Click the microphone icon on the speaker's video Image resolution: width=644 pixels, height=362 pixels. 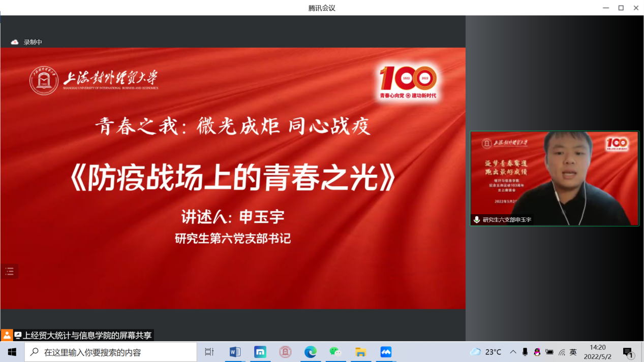477,220
